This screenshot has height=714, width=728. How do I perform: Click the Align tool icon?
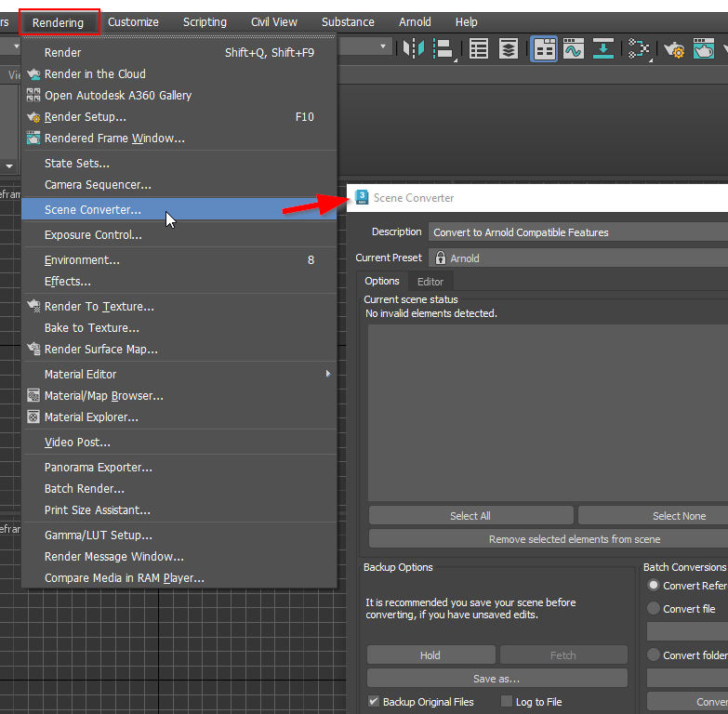(443, 48)
